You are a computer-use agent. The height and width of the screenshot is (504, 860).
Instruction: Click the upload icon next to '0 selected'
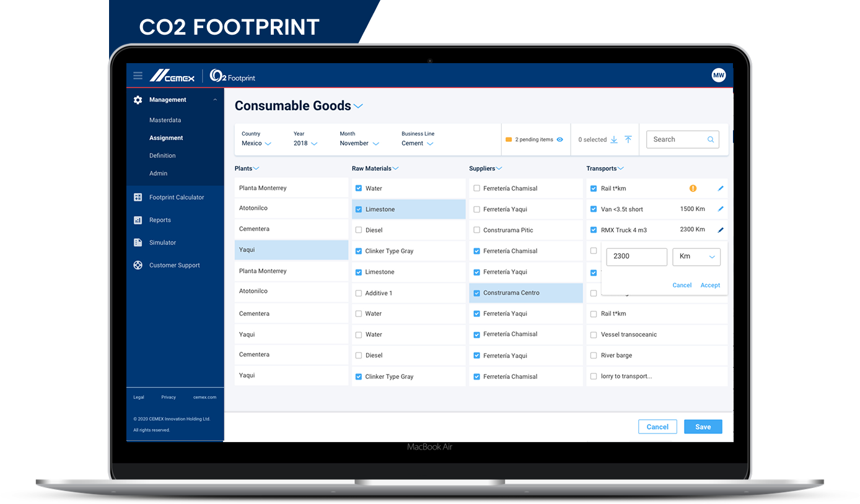point(628,139)
